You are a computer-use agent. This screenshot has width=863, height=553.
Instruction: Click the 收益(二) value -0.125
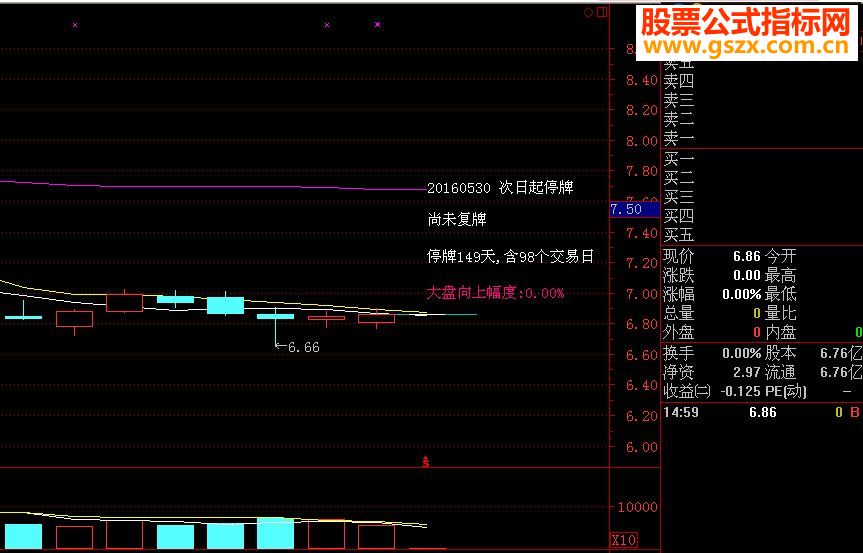click(740, 392)
